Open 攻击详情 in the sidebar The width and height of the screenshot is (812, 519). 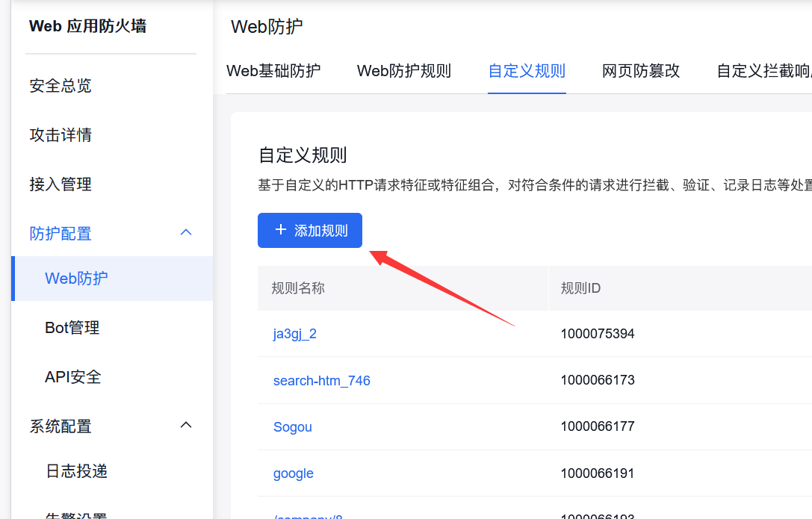pyautogui.click(x=61, y=135)
